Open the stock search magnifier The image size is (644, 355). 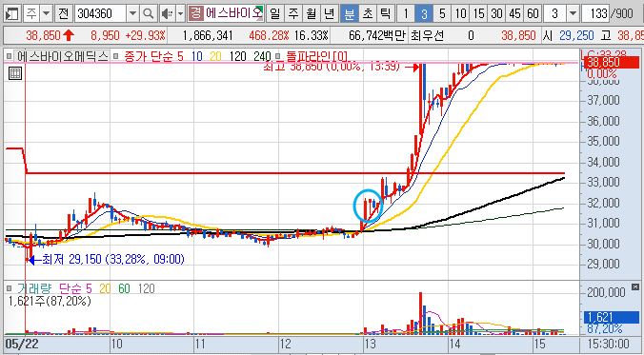(x=148, y=14)
